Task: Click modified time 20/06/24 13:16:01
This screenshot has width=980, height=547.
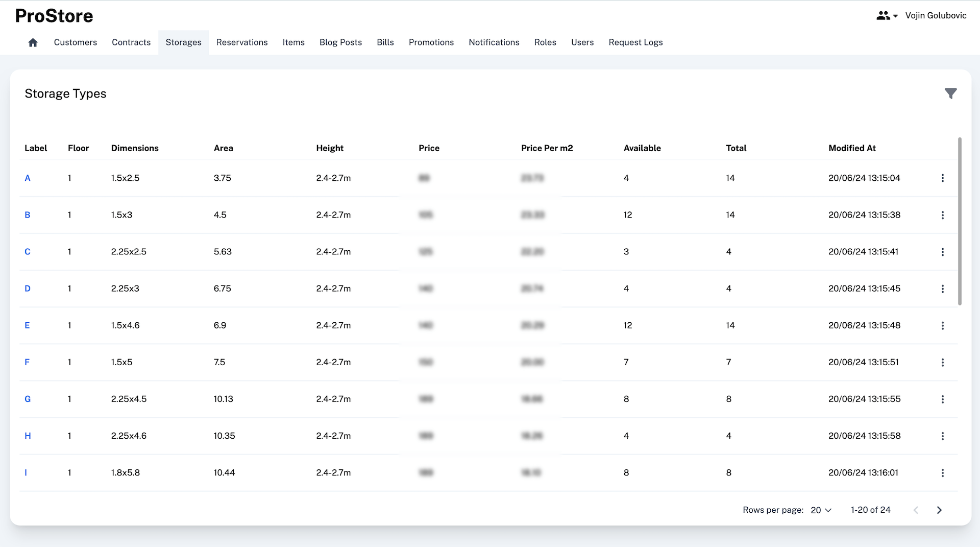Action: tap(863, 472)
